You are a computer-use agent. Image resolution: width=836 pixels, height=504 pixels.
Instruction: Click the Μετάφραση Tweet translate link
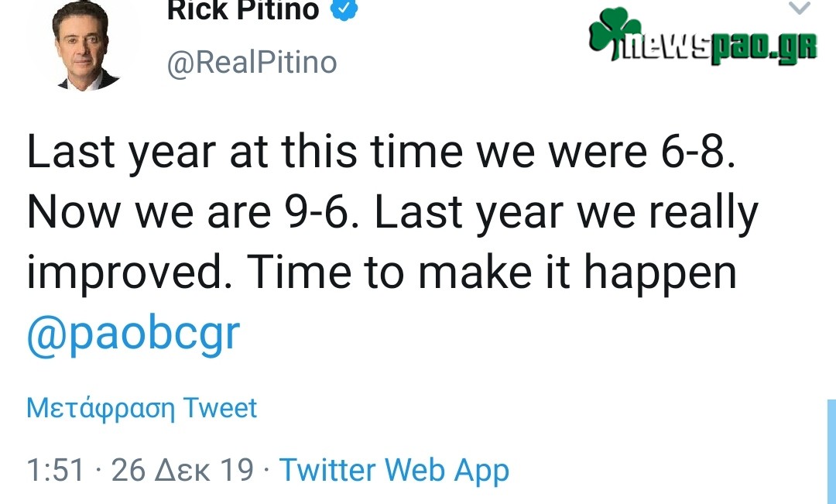[142, 408]
